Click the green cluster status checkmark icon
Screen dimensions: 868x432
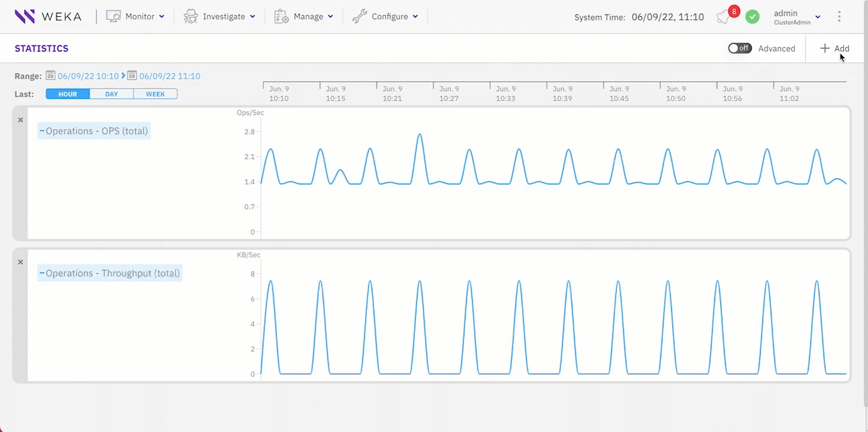coord(752,17)
